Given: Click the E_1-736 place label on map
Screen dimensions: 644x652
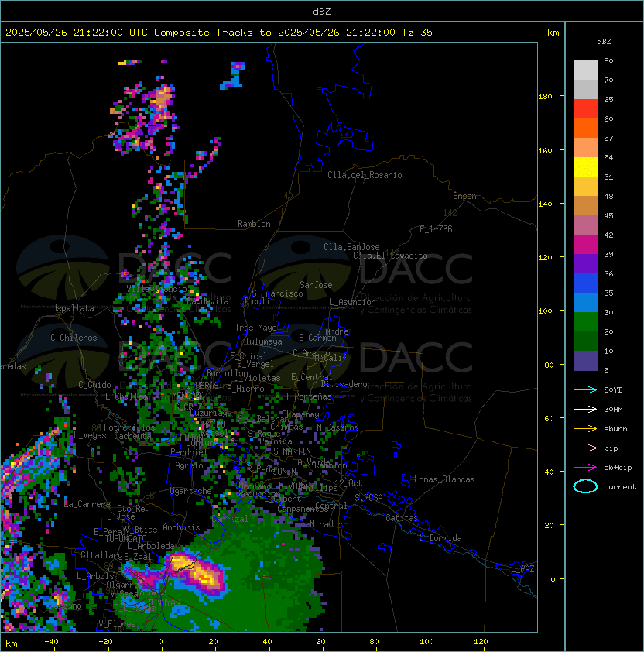Looking at the screenshot, I should 436,229.
